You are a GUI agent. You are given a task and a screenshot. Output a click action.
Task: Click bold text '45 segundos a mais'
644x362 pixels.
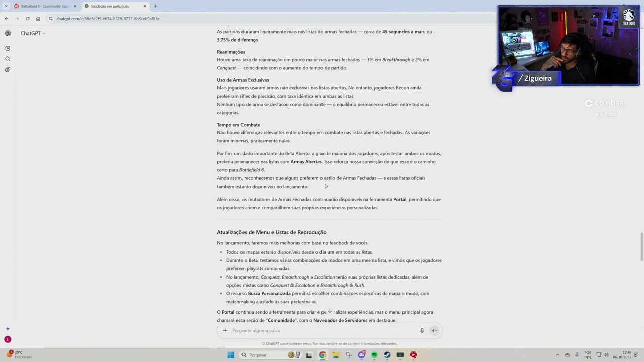[x=404, y=32]
